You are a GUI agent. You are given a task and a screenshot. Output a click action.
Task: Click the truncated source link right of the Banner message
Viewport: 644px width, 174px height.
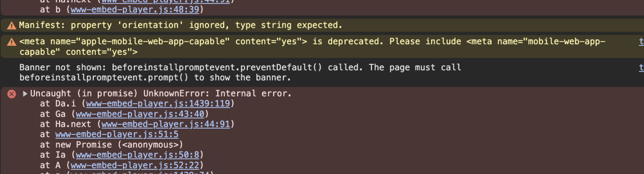point(641,67)
